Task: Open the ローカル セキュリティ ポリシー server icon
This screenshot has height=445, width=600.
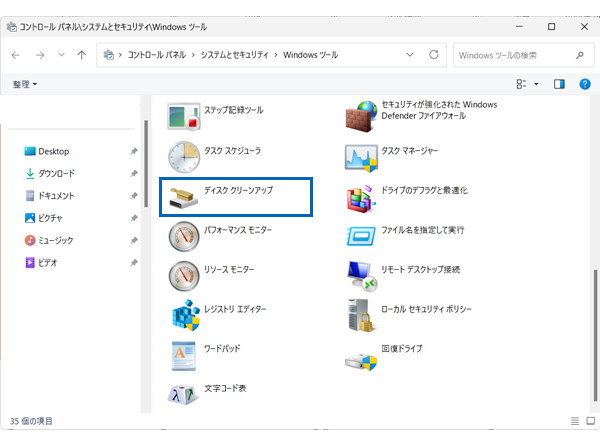Action: click(x=360, y=315)
